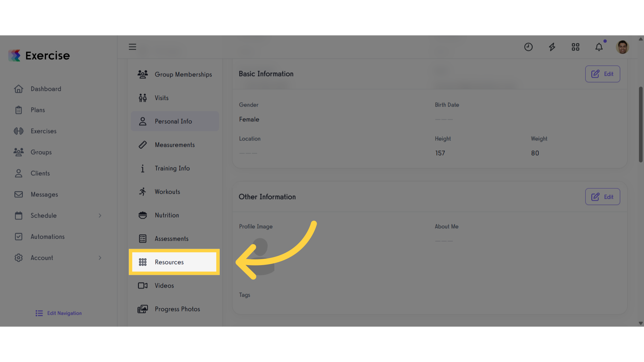Click the lightning bolt quick actions icon

(x=552, y=47)
